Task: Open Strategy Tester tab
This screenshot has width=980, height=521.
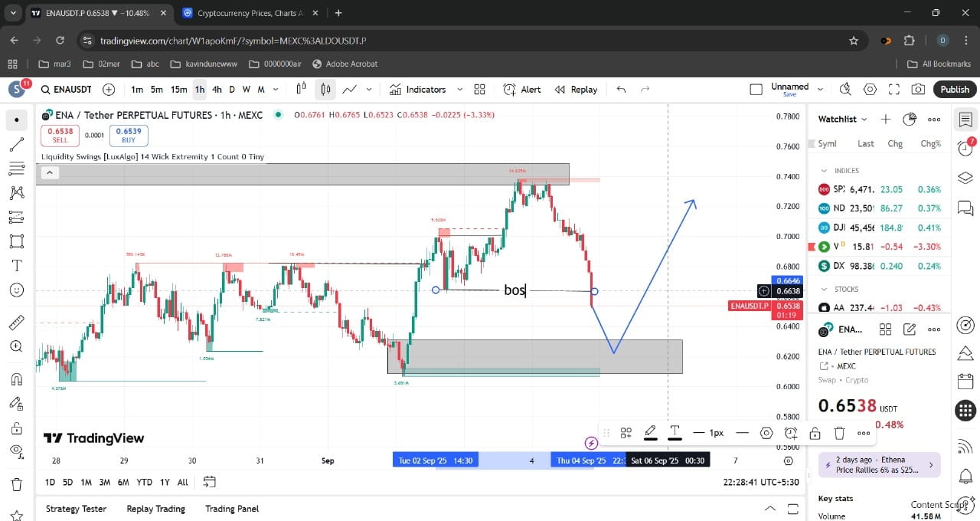Action: [x=76, y=509]
